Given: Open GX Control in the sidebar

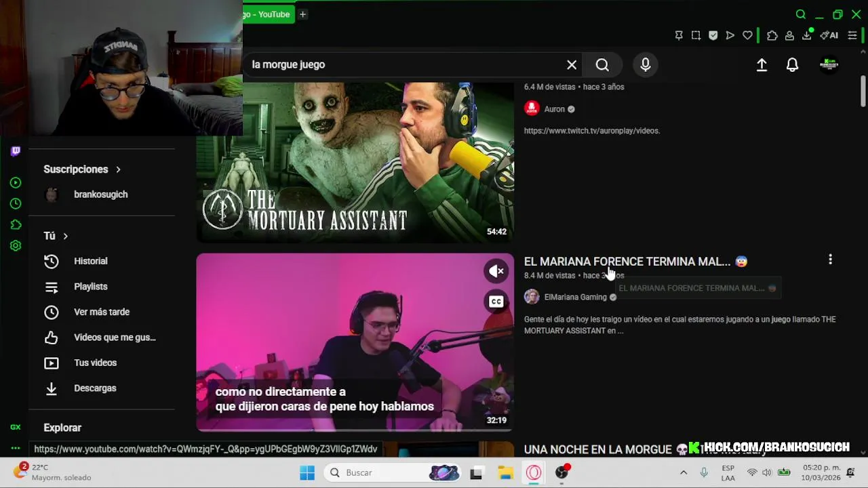Looking at the screenshot, I should 16,427.
